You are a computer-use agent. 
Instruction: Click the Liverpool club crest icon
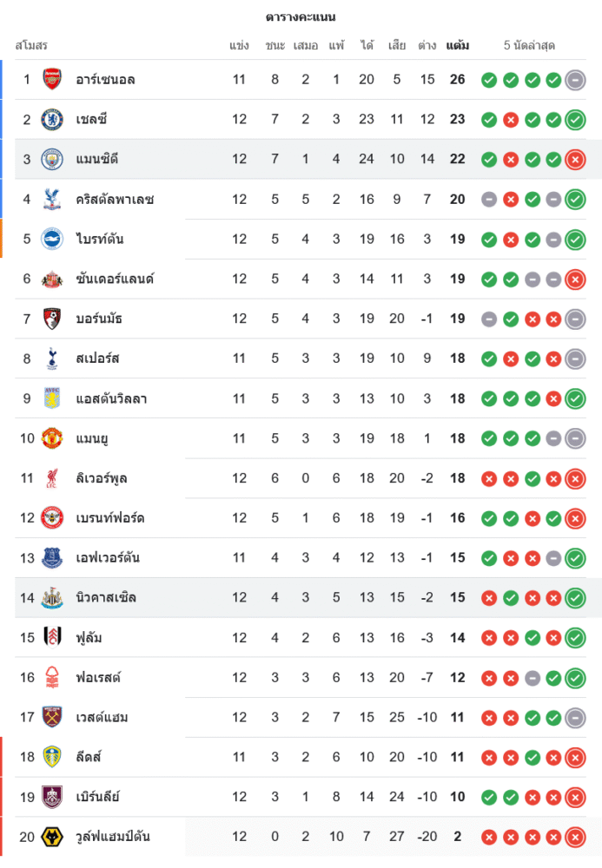coord(53,478)
